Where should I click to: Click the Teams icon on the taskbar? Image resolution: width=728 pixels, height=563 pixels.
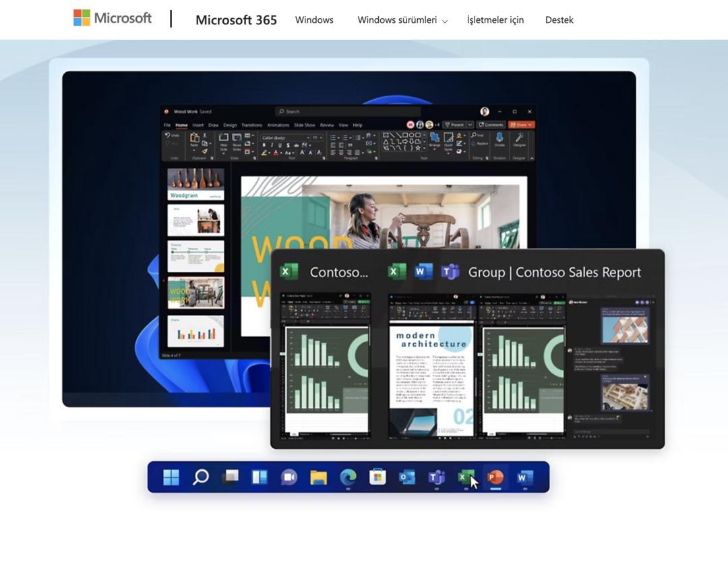click(x=436, y=477)
